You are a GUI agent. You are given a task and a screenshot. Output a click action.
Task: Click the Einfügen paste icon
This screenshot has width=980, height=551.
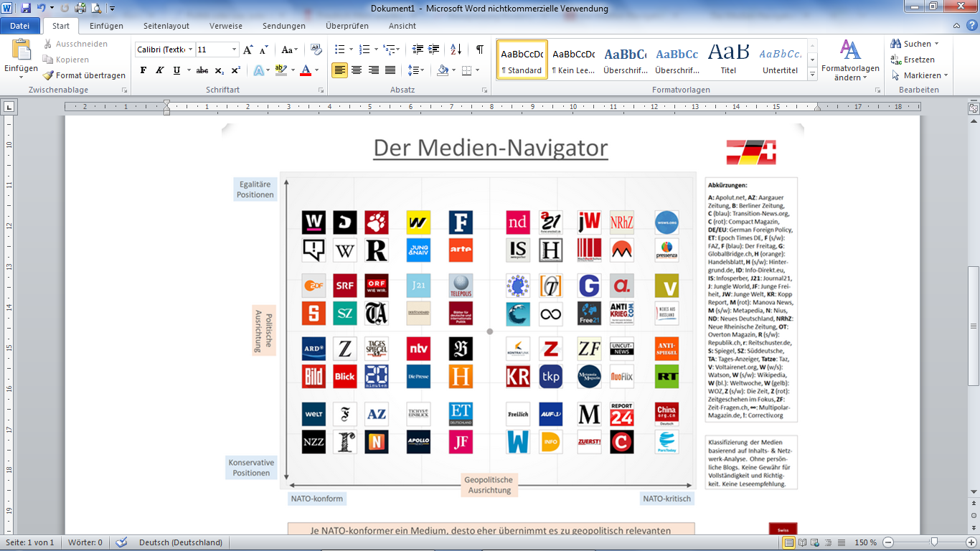[x=21, y=52]
